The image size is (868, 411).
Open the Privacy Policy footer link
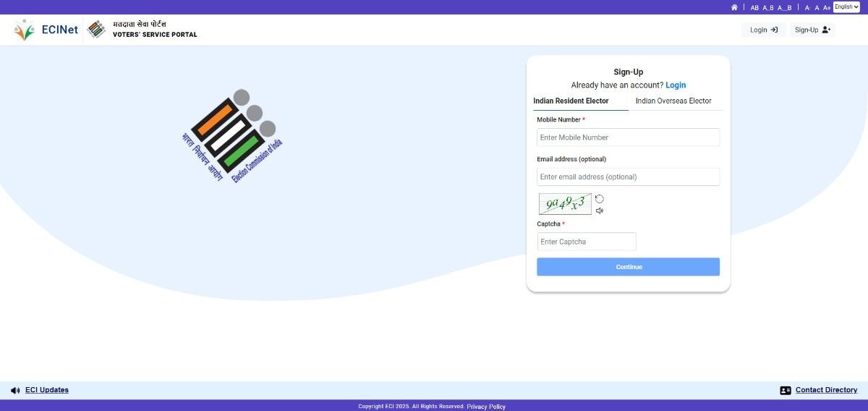(x=486, y=407)
